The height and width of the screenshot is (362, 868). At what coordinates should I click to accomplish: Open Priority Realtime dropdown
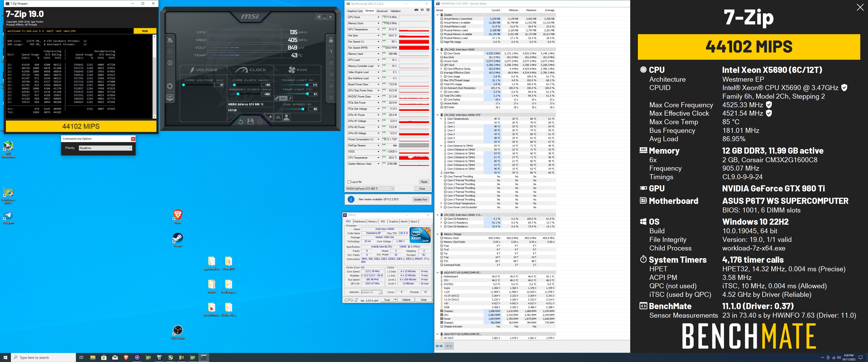coord(106,148)
